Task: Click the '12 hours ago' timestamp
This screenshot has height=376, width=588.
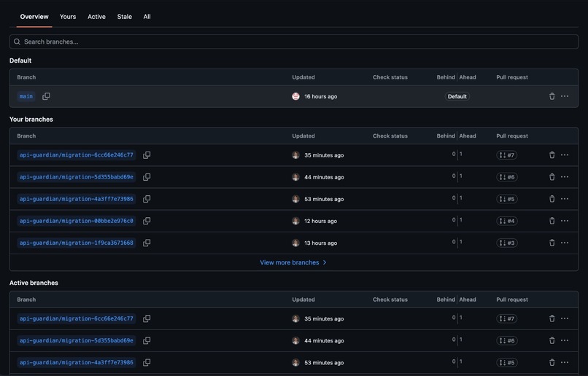Action: (320, 221)
